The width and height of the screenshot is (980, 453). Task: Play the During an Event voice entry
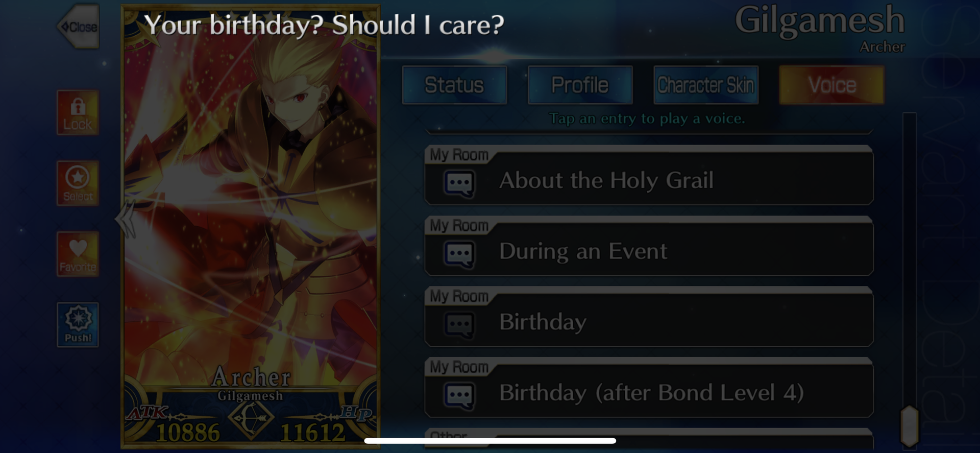(649, 246)
